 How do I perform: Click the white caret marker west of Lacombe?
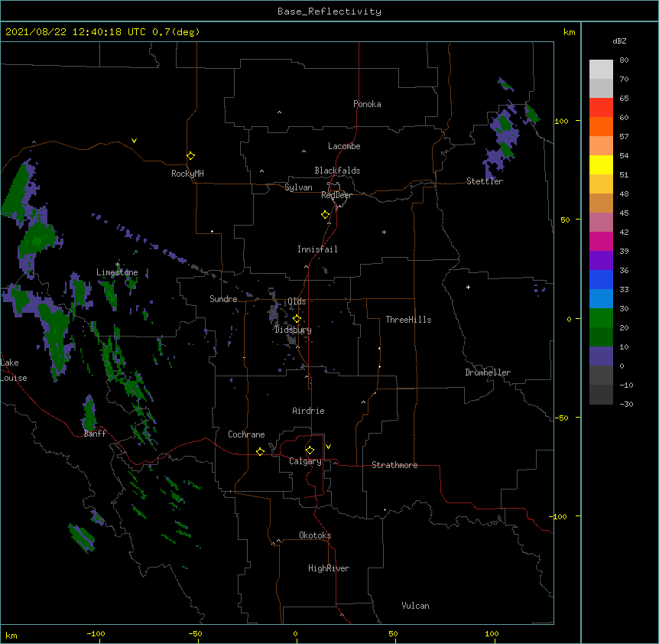click(x=304, y=151)
